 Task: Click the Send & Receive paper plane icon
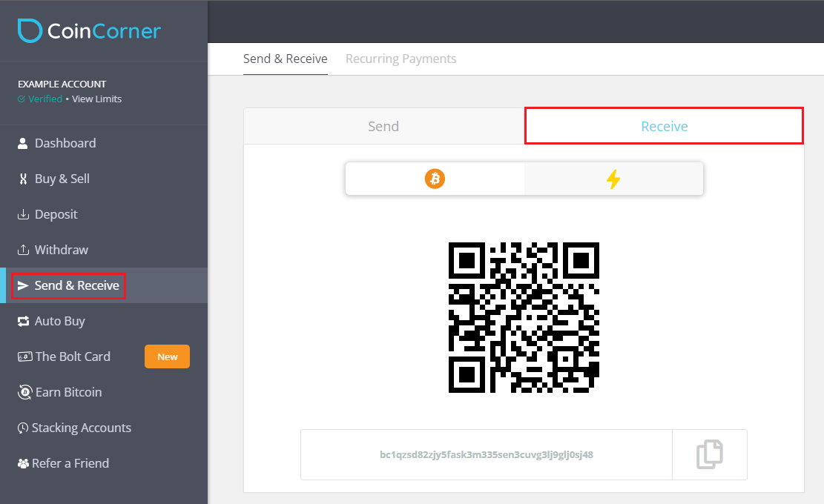click(23, 285)
